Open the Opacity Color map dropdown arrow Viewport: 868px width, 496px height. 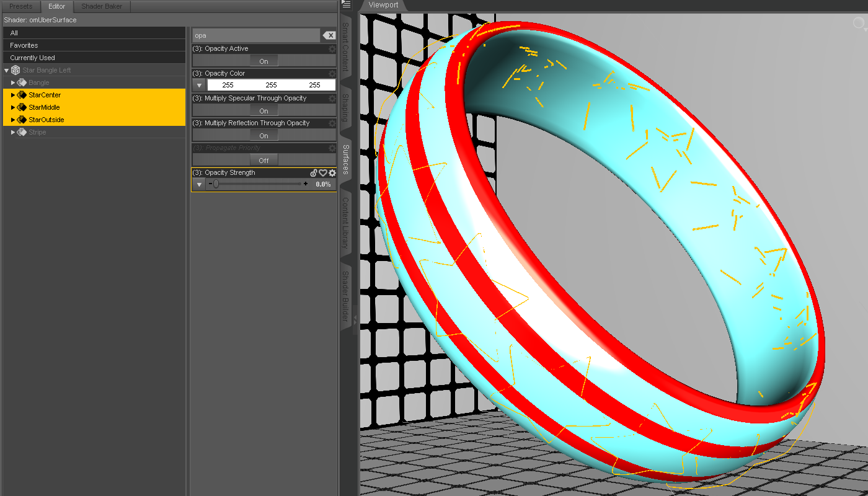click(199, 85)
